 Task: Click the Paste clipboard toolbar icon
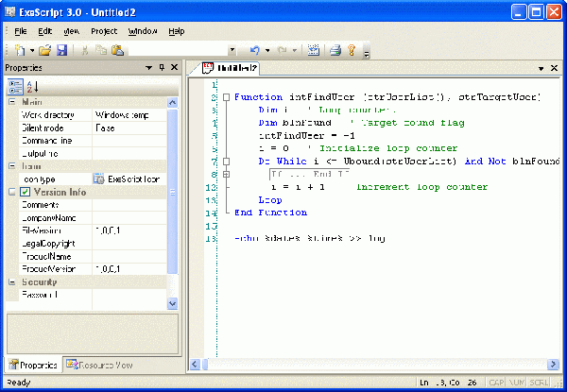point(117,49)
